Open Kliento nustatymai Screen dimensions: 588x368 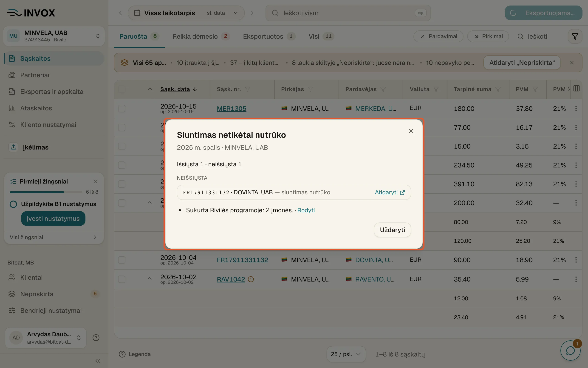point(54,125)
